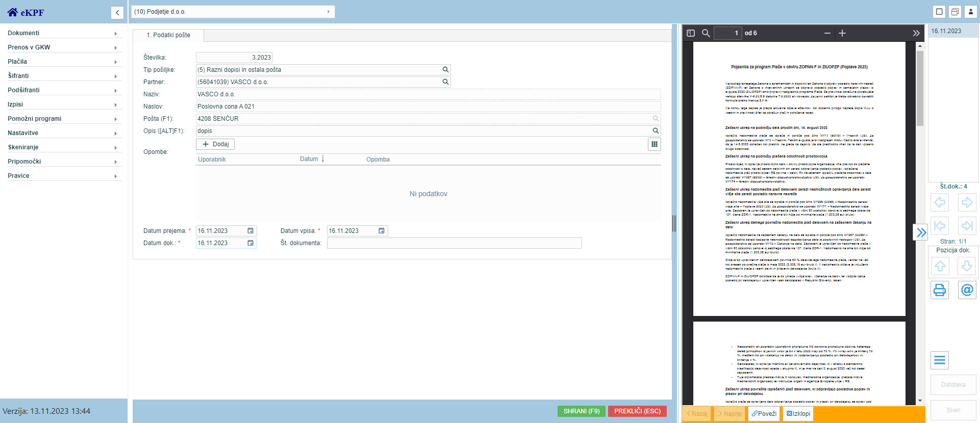Click the Poveži button

764,414
